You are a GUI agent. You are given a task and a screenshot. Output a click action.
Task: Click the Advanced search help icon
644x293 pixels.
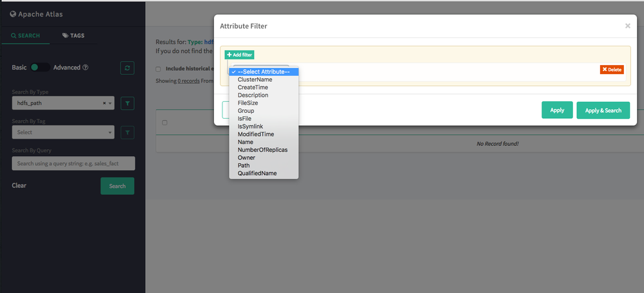[x=86, y=67]
